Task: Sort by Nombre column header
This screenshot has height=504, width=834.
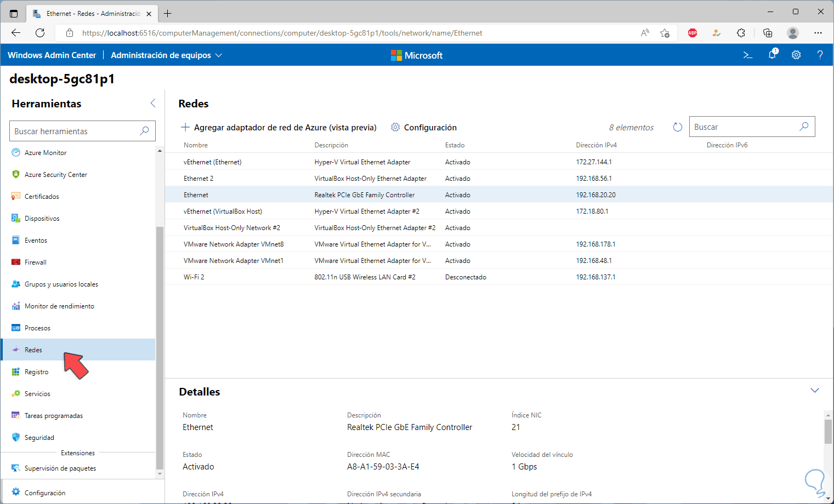Action: click(196, 145)
